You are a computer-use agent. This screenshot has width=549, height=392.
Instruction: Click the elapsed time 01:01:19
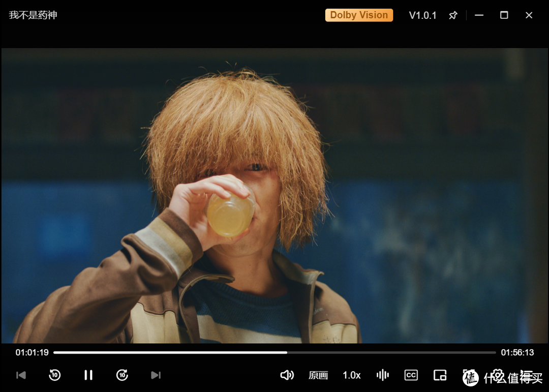tap(32, 352)
